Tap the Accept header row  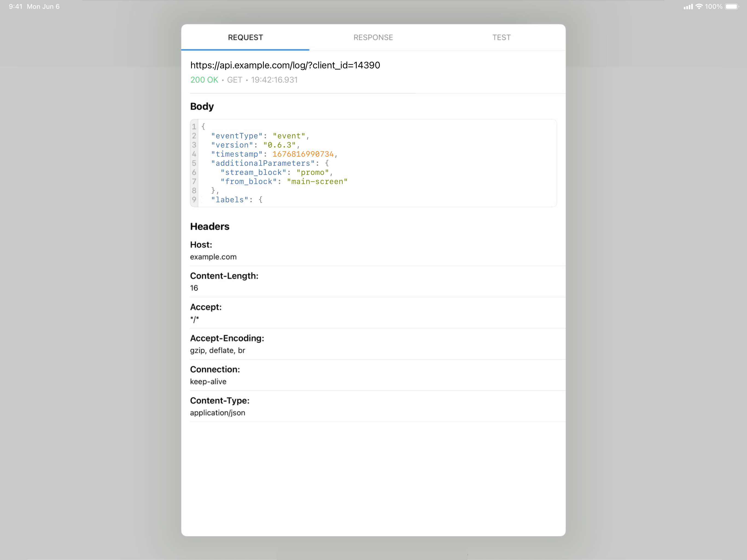point(206,313)
